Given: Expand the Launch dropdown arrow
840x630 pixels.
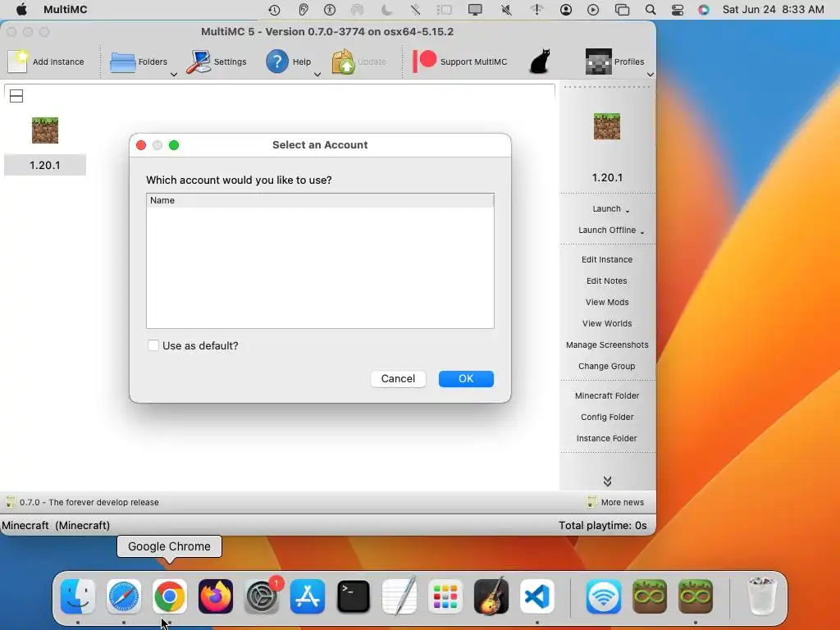Looking at the screenshot, I should coord(628,211).
